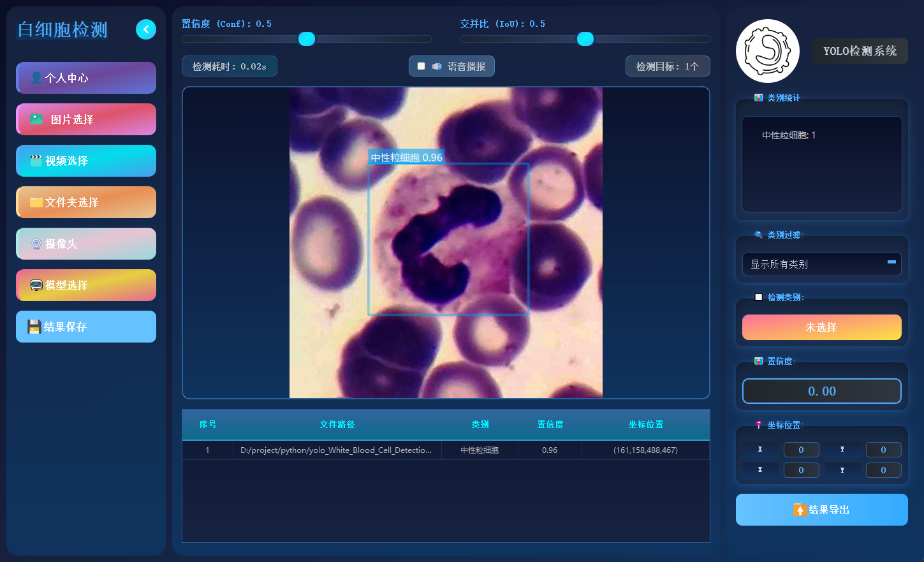Click the upper-row X coordinate field
Screen dimensions: 924x562
802,450
